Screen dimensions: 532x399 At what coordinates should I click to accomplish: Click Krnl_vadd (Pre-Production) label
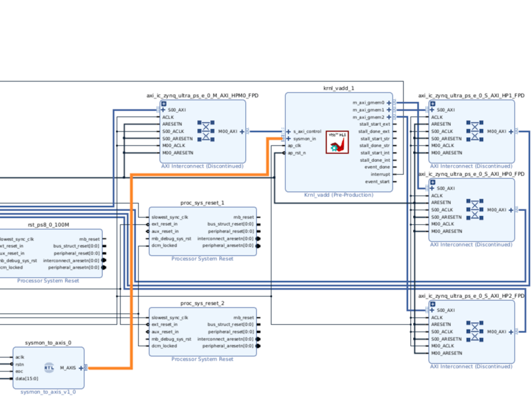tap(338, 195)
